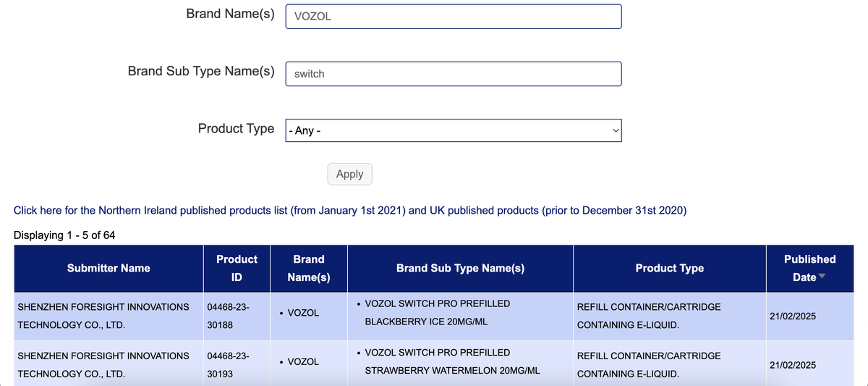
Task: Sort by Submitter Name column header
Action: point(109,268)
